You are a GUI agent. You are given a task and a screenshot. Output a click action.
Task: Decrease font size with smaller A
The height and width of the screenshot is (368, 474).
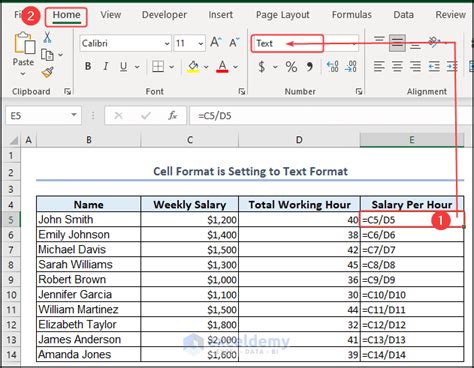[234, 43]
